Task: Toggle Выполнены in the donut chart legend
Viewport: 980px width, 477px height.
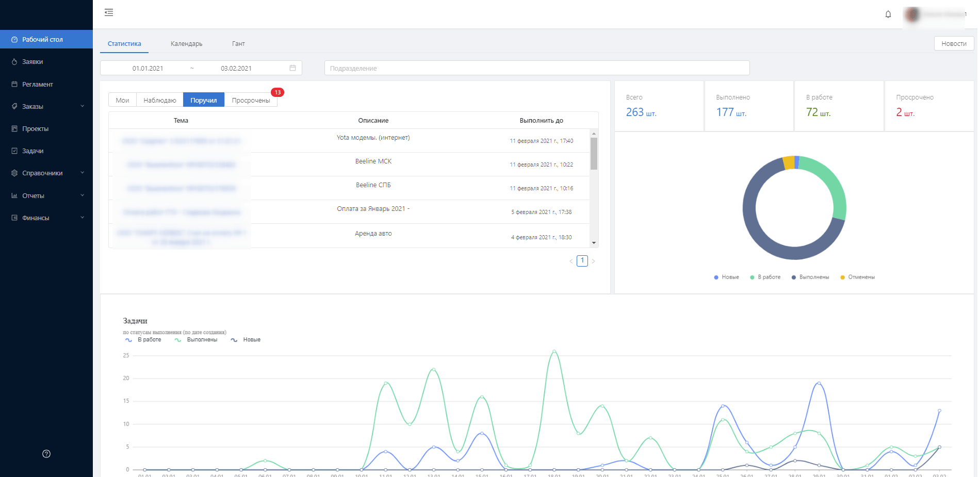Action: tap(810, 277)
